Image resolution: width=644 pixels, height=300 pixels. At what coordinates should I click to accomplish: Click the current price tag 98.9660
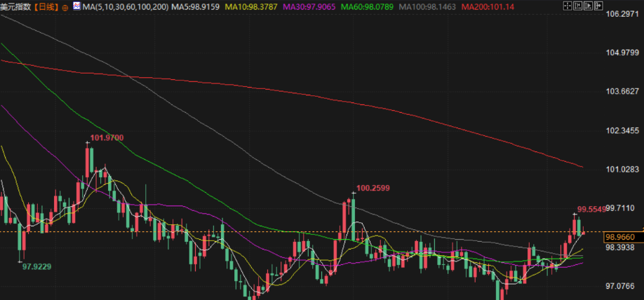[x=619, y=238]
